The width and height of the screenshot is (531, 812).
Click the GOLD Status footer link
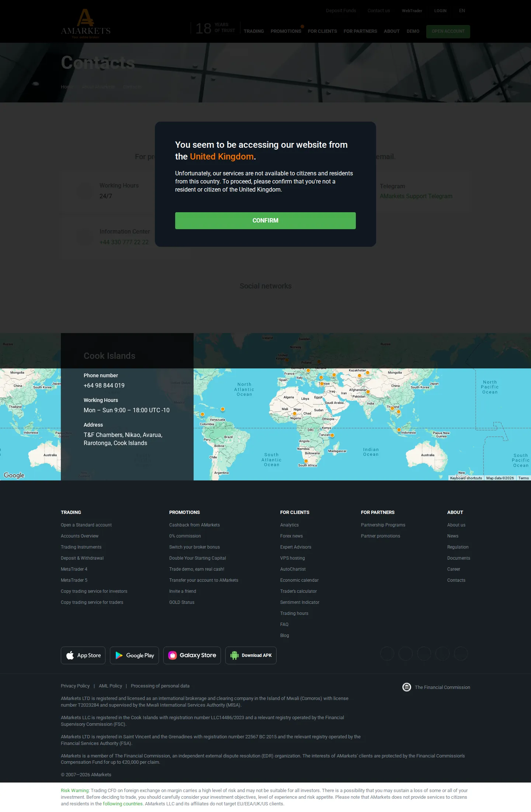[182, 602]
